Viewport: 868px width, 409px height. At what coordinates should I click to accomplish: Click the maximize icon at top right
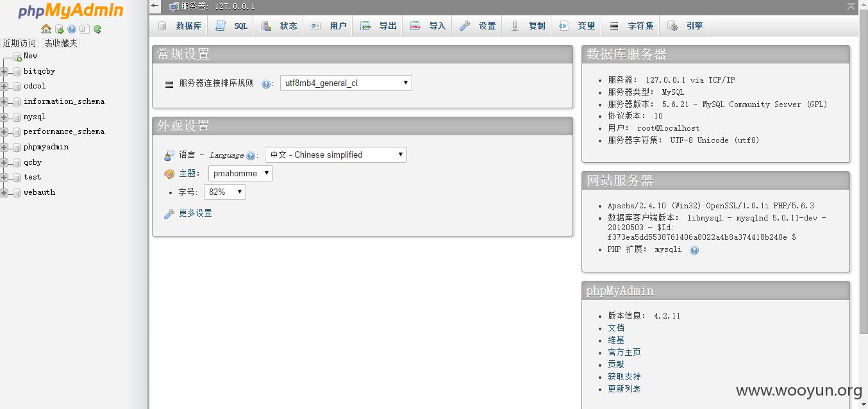point(851,6)
